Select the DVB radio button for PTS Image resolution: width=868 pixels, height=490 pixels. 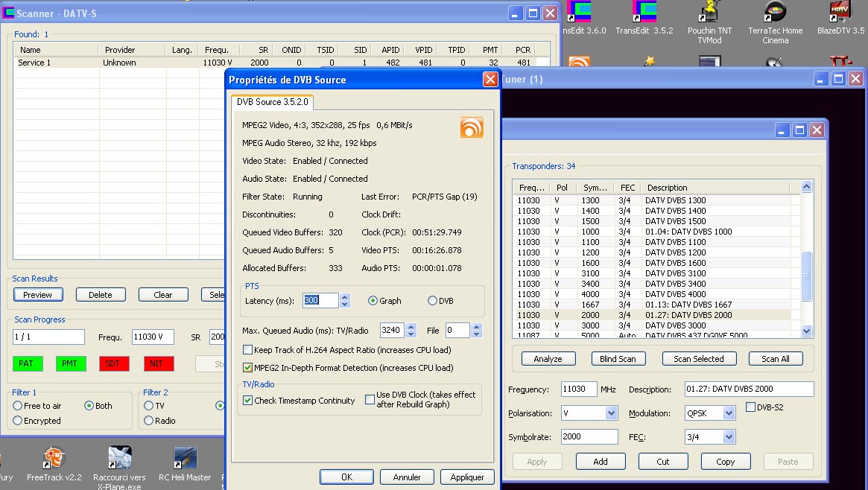(432, 301)
